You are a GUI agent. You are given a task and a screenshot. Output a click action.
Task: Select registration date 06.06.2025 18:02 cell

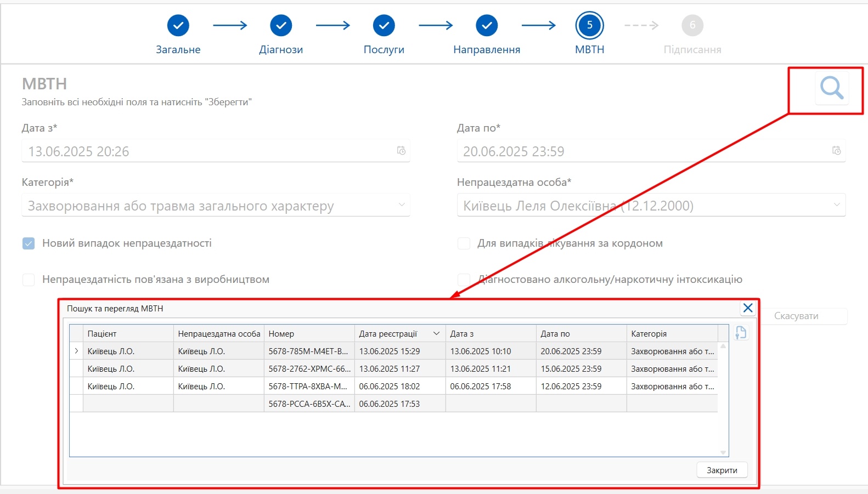point(400,386)
